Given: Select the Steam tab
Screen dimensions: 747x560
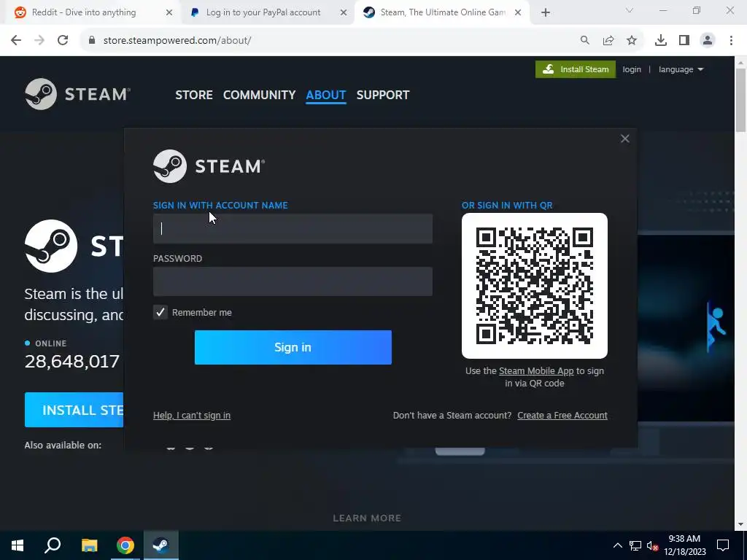Looking at the screenshot, I should click(442, 12).
